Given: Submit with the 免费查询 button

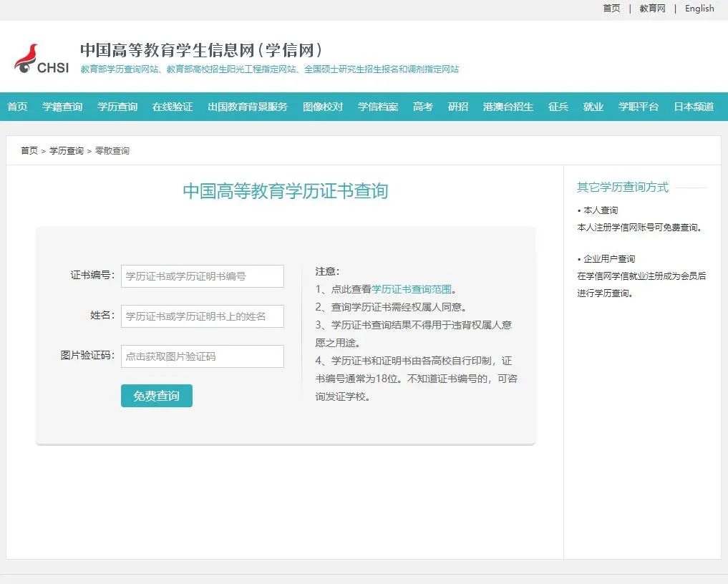Looking at the screenshot, I should click(x=157, y=396).
